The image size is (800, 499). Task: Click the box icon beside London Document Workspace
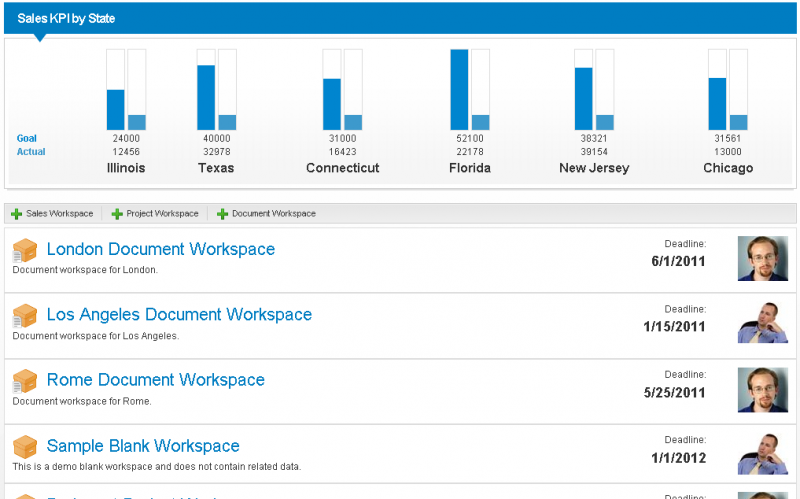pos(24,250)
